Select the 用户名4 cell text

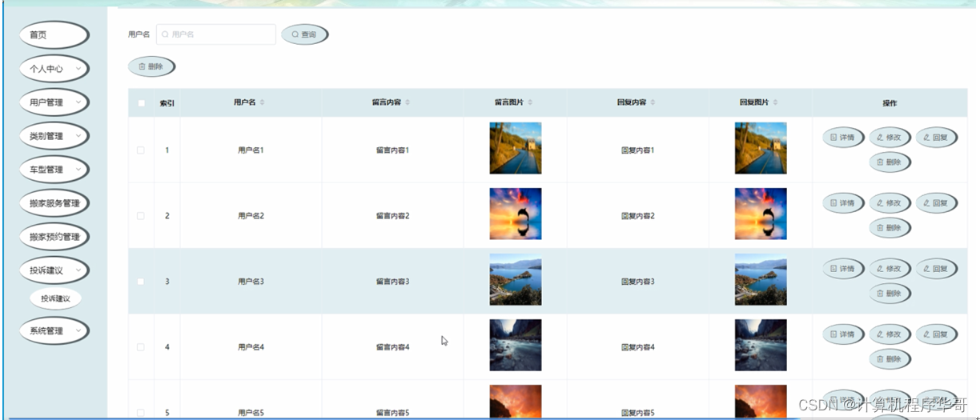tap(251, 347)
